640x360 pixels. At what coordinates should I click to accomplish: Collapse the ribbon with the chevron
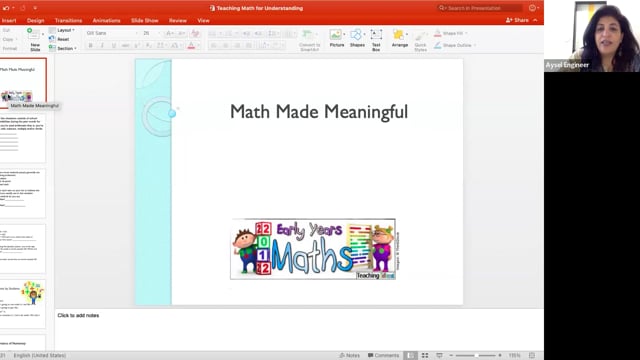[535, 20]
